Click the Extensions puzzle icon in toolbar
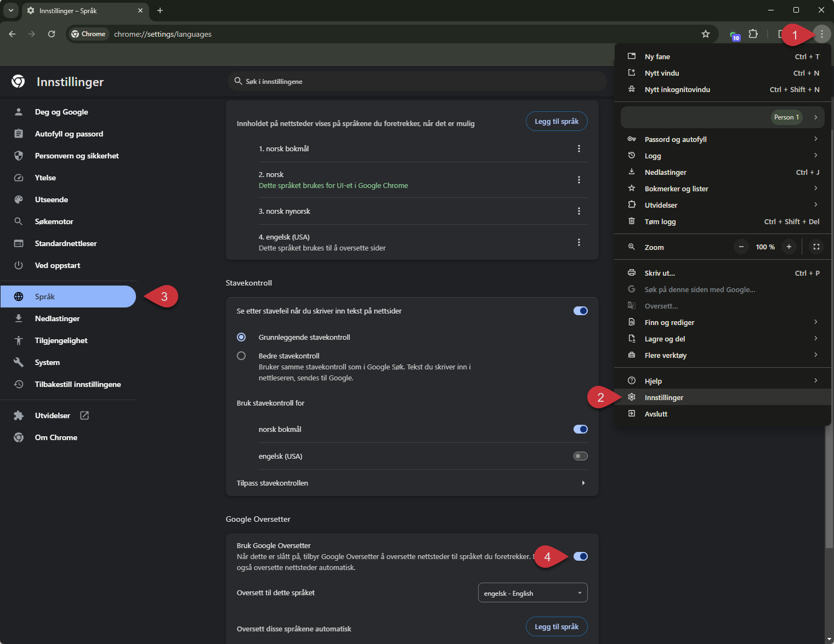The image size is (834, 644). pyautogui.click(x=753, y=34)
